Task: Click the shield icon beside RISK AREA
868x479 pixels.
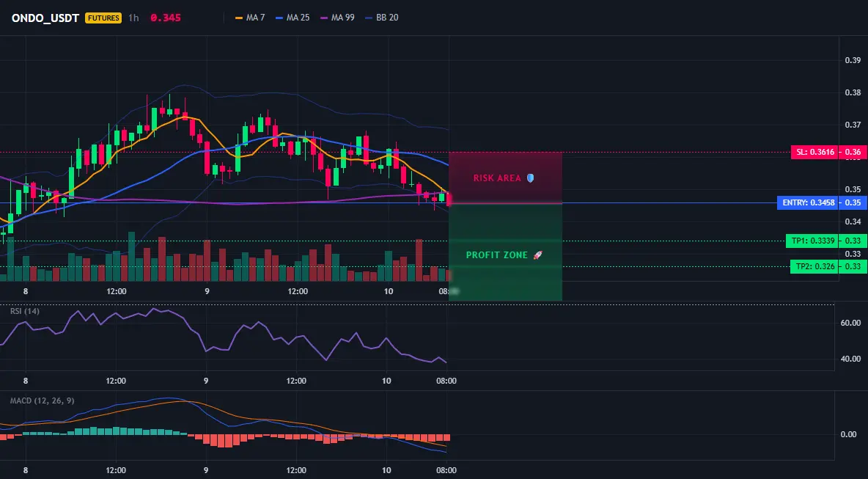Action: click(x=530, y=178)
